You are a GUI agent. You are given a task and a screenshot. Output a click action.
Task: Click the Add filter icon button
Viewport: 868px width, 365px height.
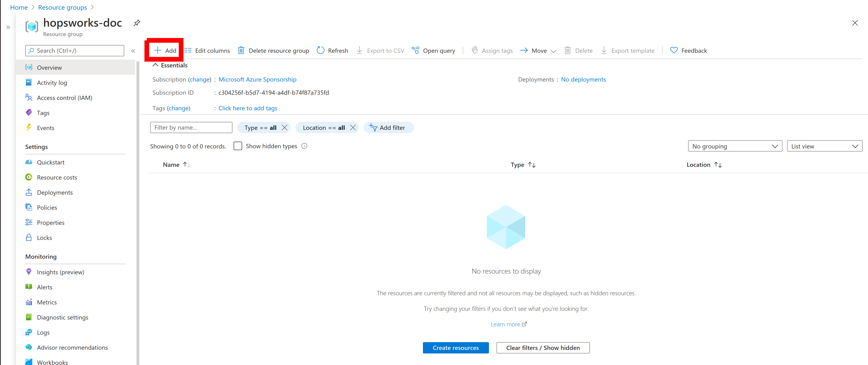click(x=373, y=128)
